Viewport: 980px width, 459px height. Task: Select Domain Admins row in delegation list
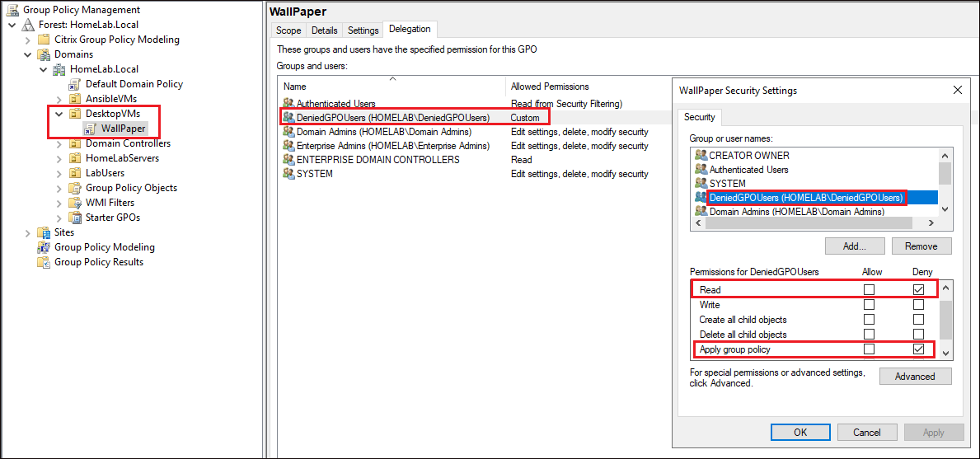coord(383,132)
